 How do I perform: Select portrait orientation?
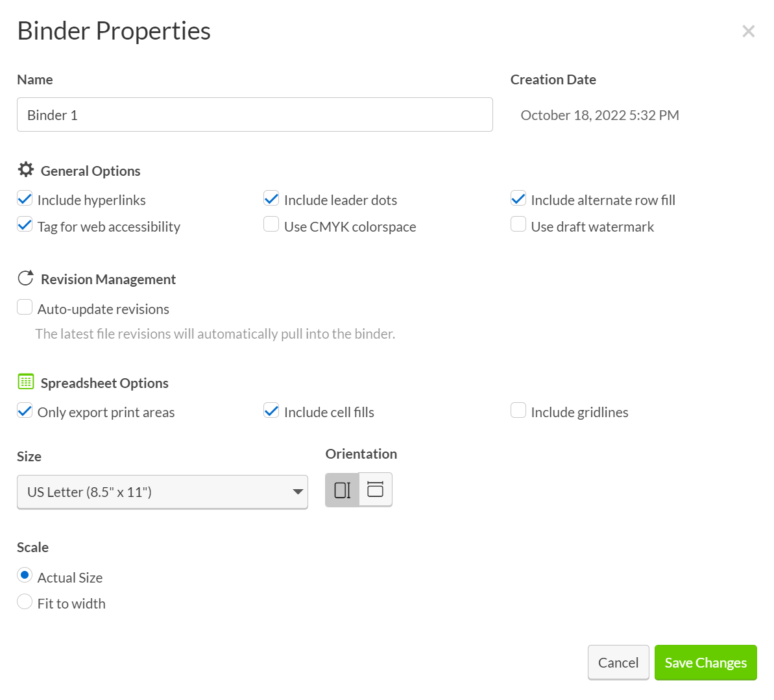point(342,490)
